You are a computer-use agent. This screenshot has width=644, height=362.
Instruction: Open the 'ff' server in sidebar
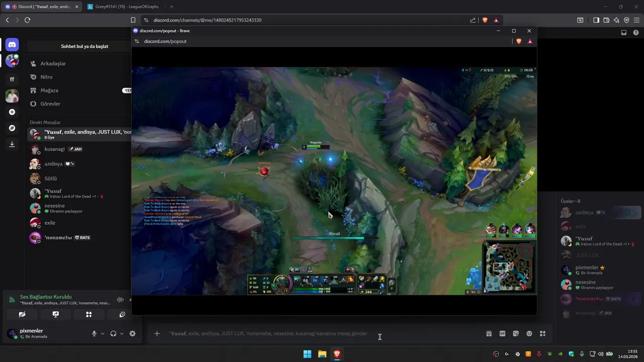coord(12,79)
